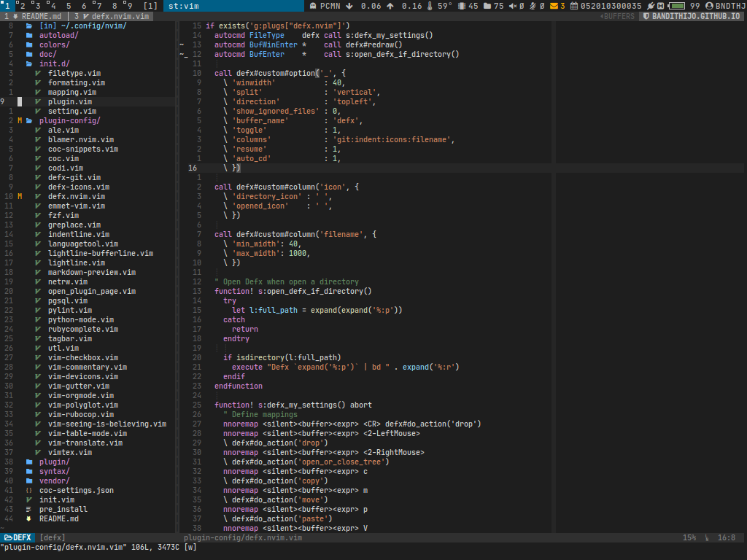The image size is (747, 560).
Task: Click the thermometer temperature icon
Action: click(430, 6)
